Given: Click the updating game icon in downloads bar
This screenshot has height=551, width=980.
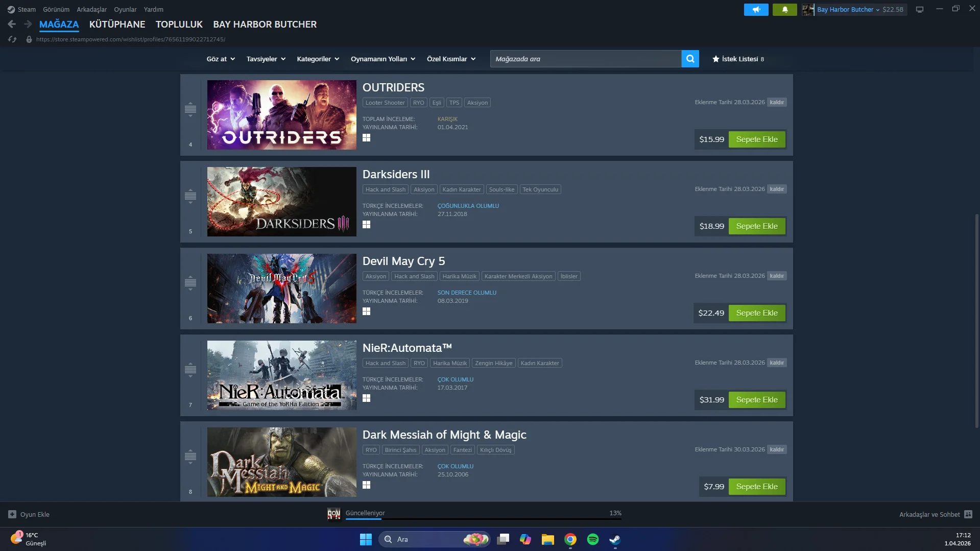Looking at the screenshot, I should point(334,514).
